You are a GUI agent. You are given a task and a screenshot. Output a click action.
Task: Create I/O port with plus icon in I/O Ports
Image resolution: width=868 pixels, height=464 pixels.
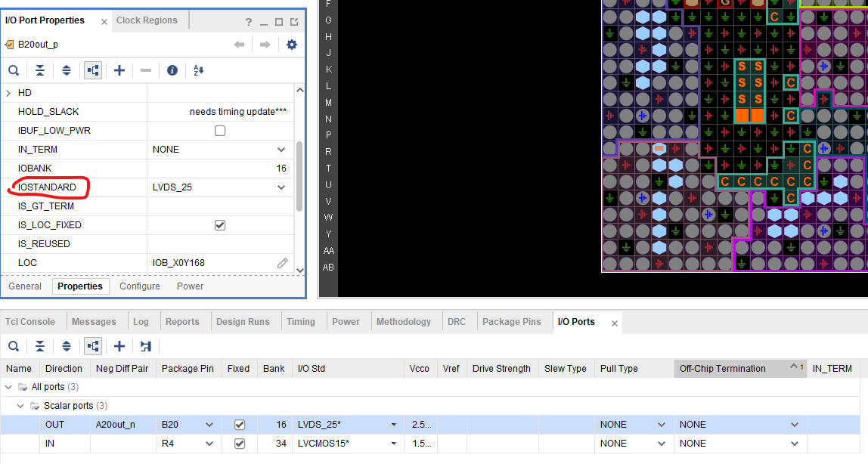coord(119,346)
